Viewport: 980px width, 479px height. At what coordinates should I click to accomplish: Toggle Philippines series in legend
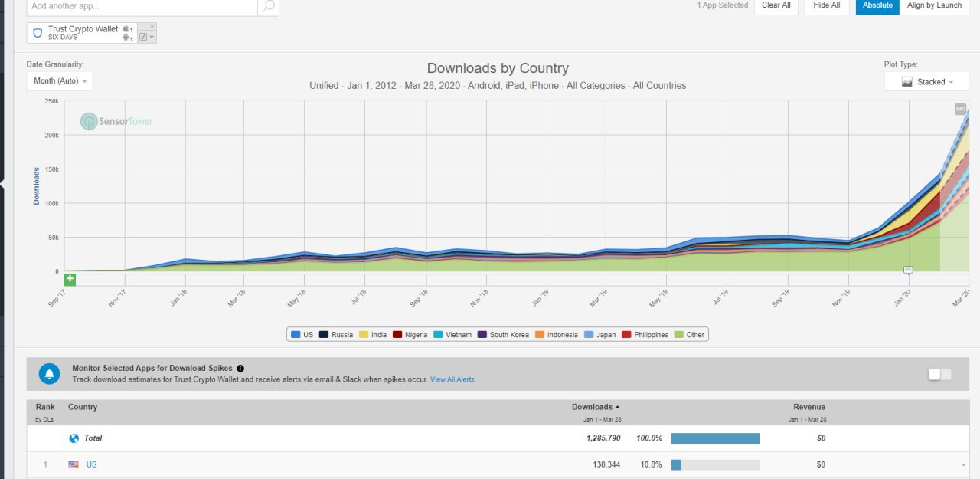[x=645, y=335]
